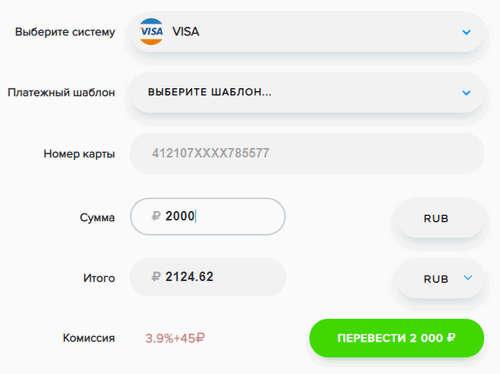Expand the Итого currency RUB chevron
Viewport: 500px width, 374px height.
[468, 277]
